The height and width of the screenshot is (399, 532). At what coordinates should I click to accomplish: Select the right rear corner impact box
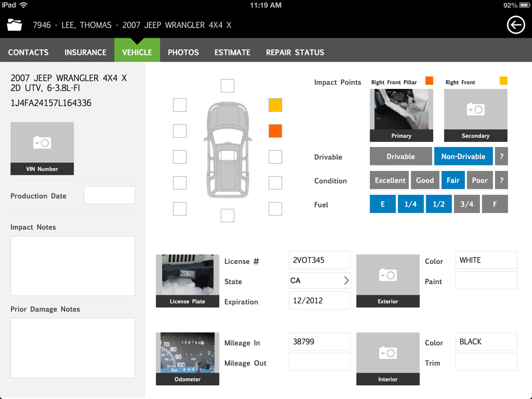pos(275,209)
